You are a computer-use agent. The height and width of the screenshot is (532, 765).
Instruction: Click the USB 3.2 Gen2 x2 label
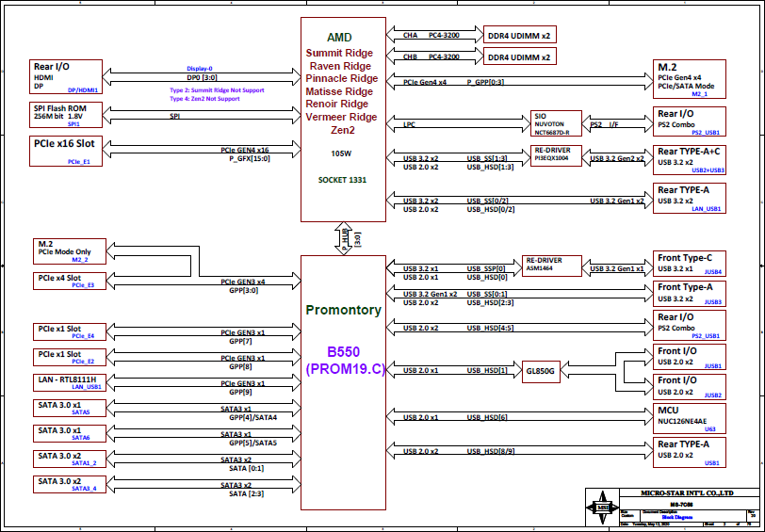pyautogui.click(x=617, y=158)
